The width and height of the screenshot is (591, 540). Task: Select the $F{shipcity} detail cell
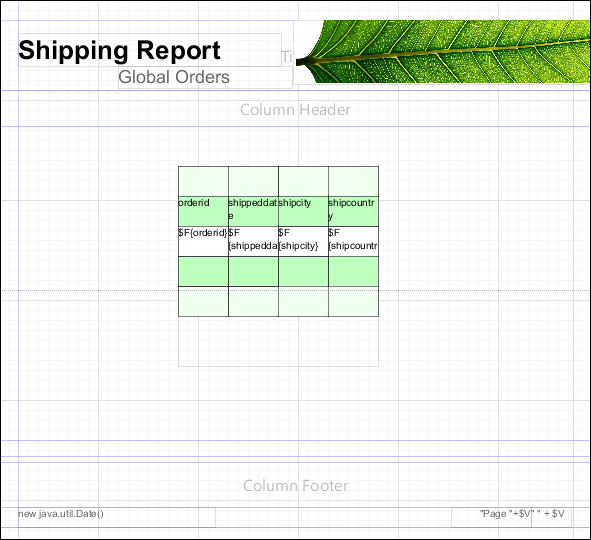[303, 242]
